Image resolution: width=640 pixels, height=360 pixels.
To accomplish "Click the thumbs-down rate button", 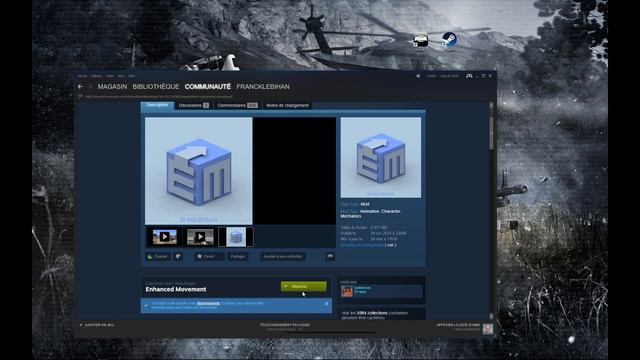I will coord(178,256).
